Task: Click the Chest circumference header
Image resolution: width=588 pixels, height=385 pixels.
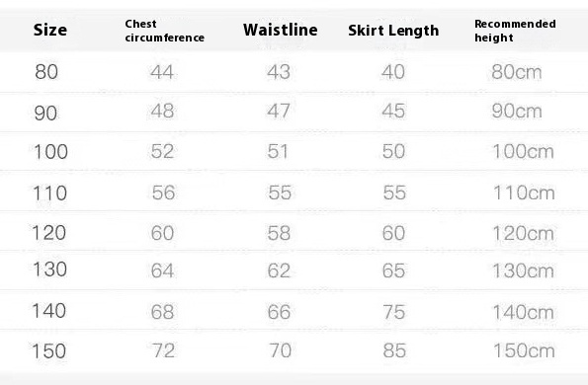Action: tap(165, 31)
